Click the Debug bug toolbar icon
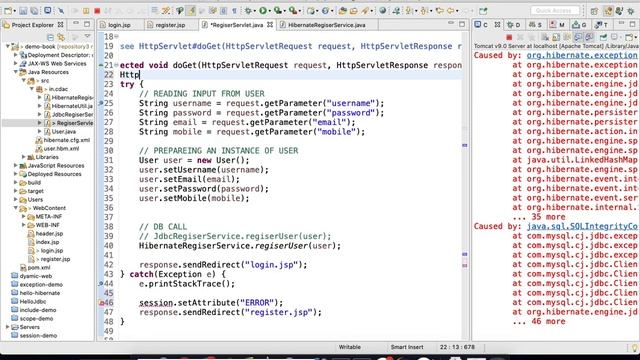This screenshot has width=640, height=360. point(248,11)
